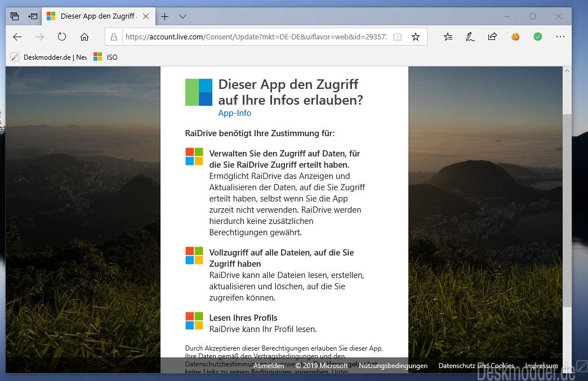588x381 pixels.
Task: Refresh the current page
Action: 62,37
